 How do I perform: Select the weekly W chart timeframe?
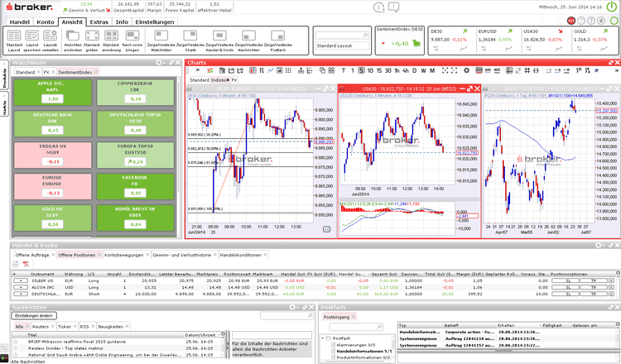423,70
